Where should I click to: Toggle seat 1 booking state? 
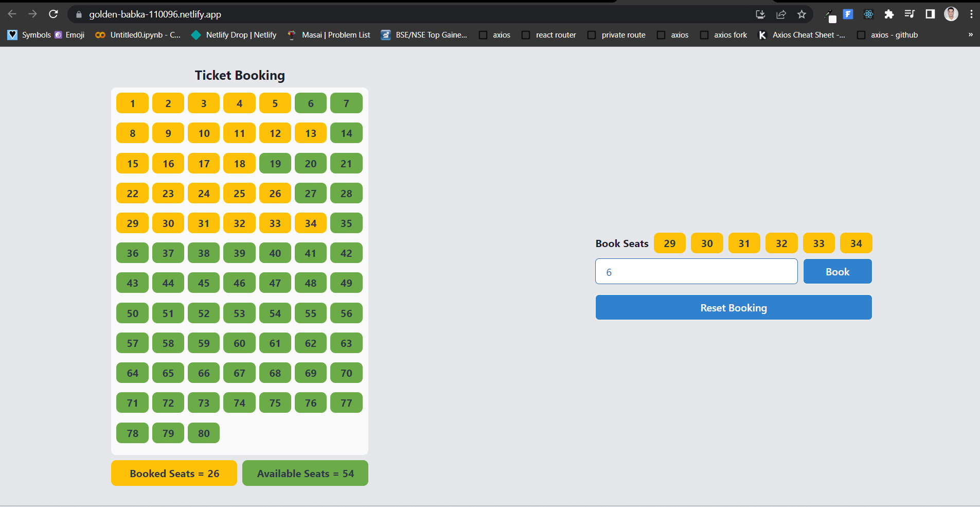click(132, 102)
